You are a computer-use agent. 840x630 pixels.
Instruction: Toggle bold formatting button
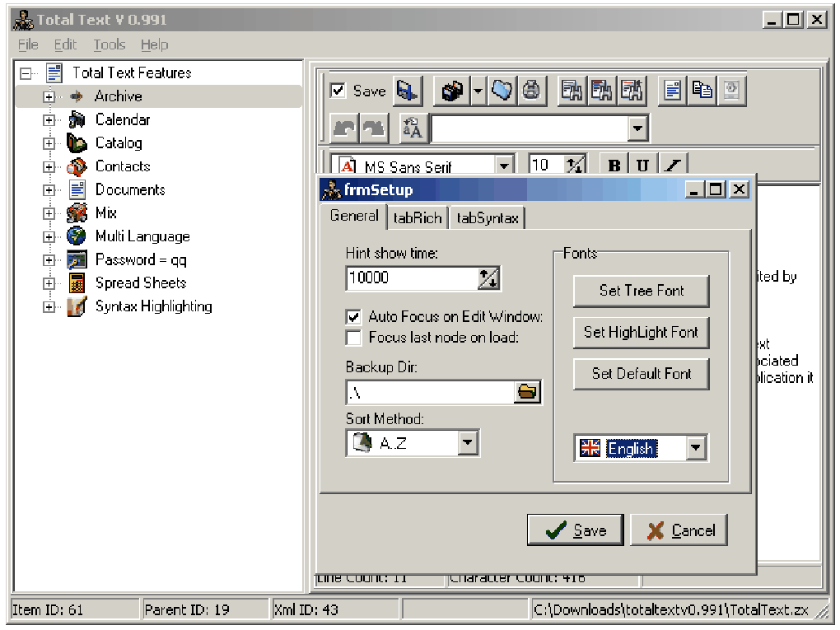614,165
